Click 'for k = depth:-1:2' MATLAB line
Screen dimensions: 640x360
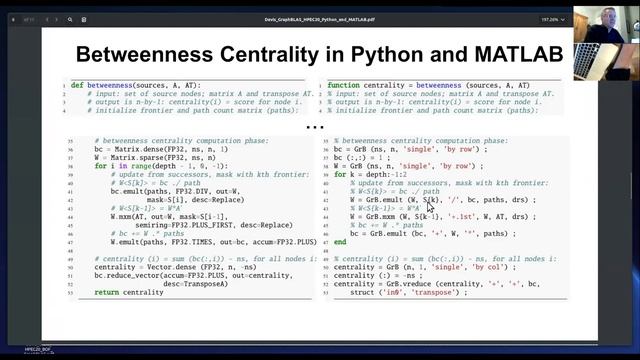coord(370,174)
